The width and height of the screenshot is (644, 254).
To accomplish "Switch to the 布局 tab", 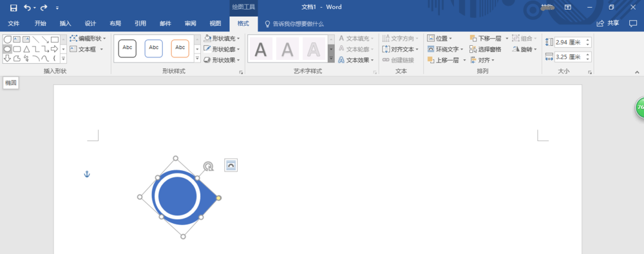I will coord(115,23).
